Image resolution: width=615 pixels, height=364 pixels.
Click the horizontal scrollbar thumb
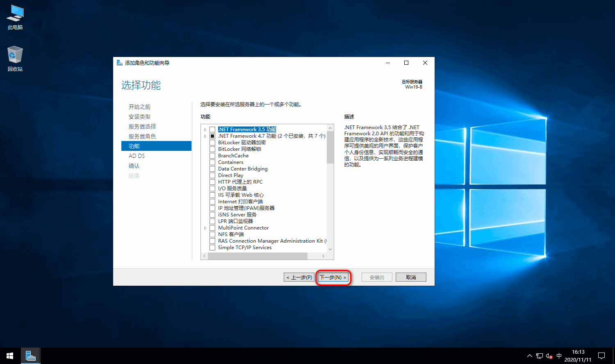(x=257, y=256)
